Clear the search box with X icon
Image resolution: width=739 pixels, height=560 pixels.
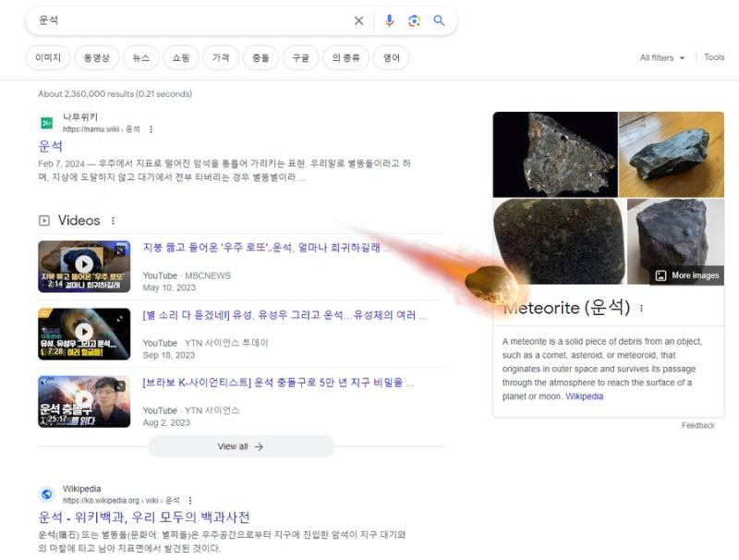(358, 20)
